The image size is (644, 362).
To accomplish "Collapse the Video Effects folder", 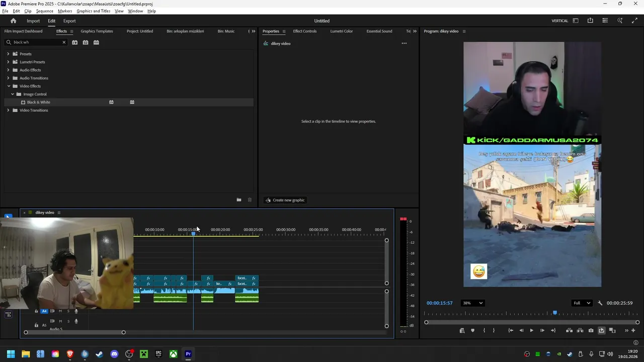I will tap(8, 86).
